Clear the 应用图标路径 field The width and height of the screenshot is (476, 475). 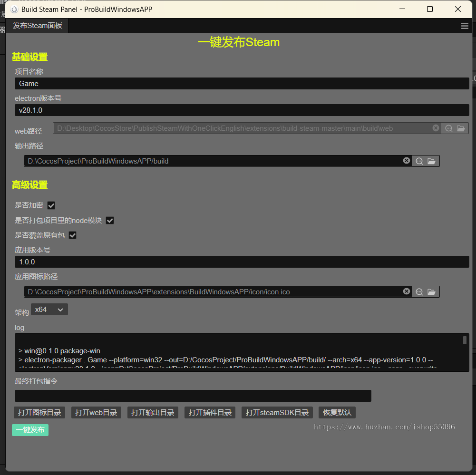(407, 291)
